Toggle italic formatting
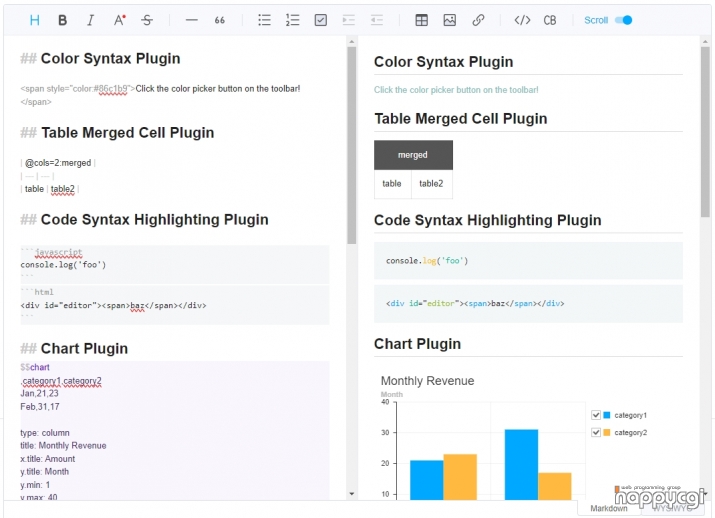The image size is (715, 518). tap(91, 20)
